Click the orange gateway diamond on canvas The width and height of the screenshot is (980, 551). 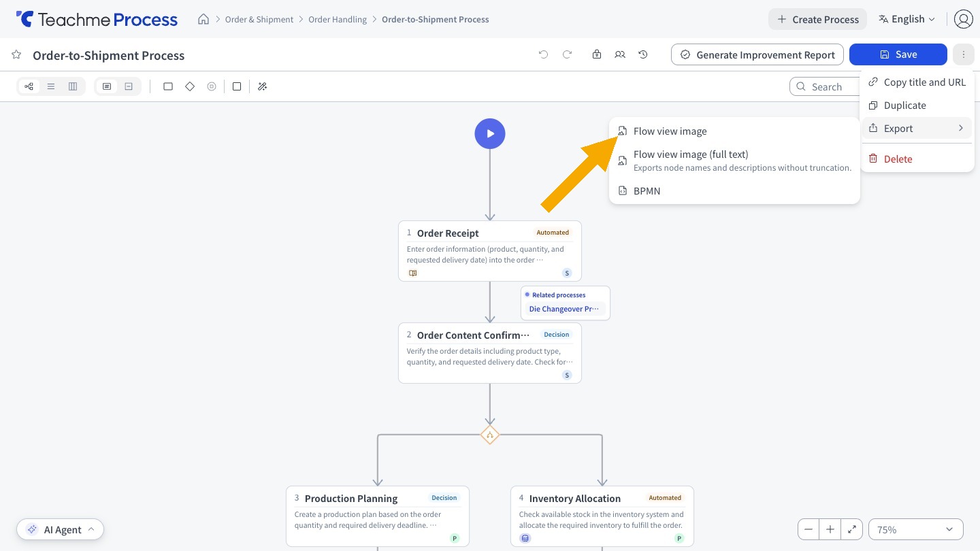tap(490, 435)
